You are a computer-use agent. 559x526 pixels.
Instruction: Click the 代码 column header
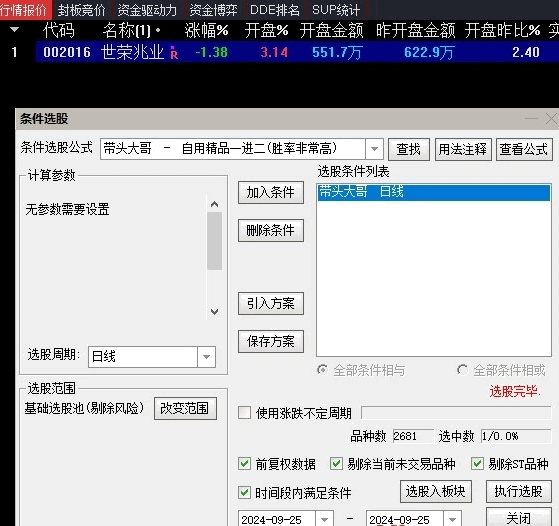click(59, 31)
